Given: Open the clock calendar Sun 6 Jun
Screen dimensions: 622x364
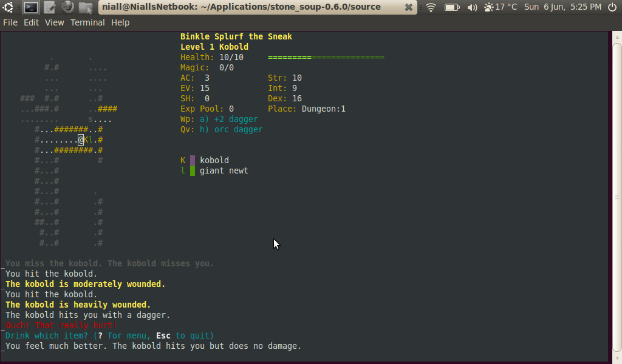Looking at the screenshot, I should point(562,7).
